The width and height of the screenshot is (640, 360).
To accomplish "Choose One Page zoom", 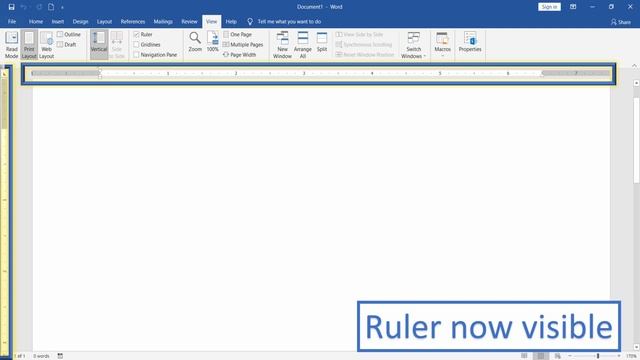I will coord(238,34).
